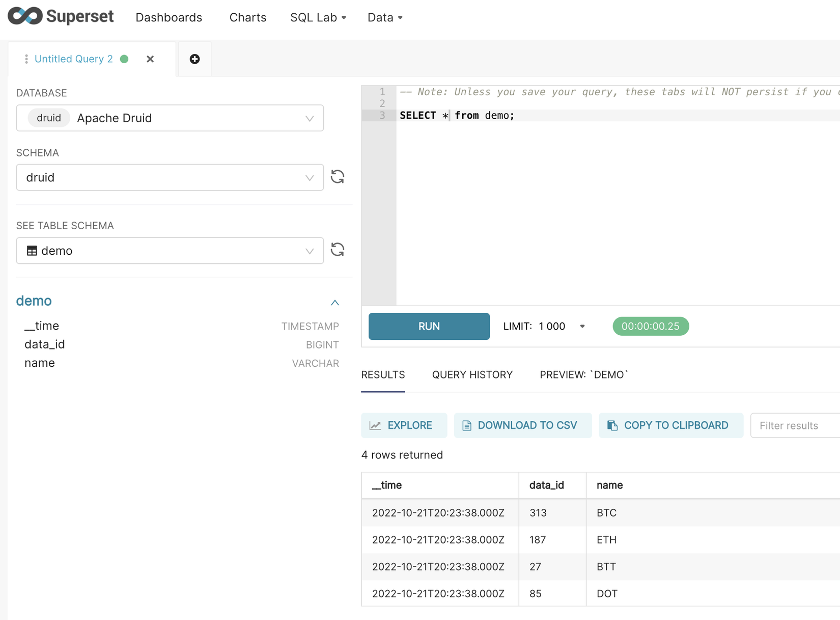Switch to the Query History tab
840x620 pixels.
(472, 375)
